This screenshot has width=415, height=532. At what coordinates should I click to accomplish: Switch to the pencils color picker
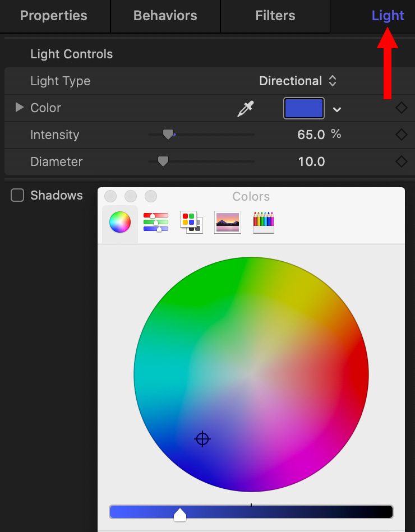coord(264,222)
